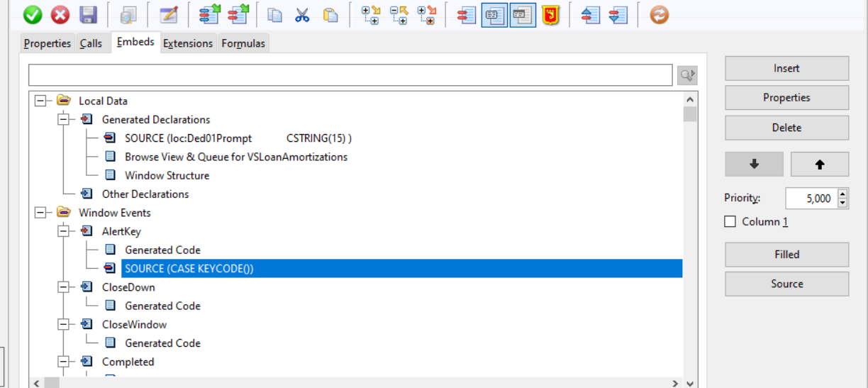The height and width of the screenshot is (388, 868).
Task: Click the floppy disk save icon
Action: click(88, 15)
